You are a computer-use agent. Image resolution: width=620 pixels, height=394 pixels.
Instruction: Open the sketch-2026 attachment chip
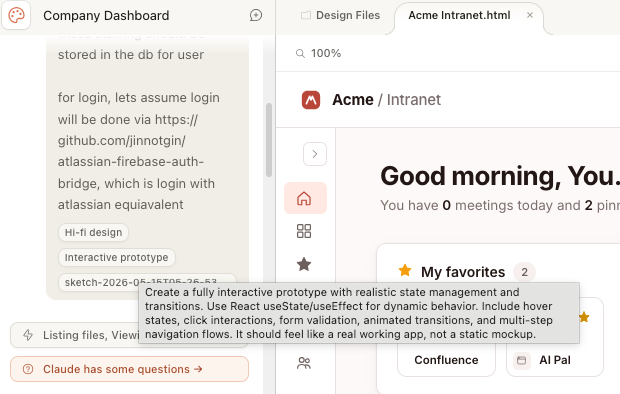pyautogui.click(x=147, y=282)
